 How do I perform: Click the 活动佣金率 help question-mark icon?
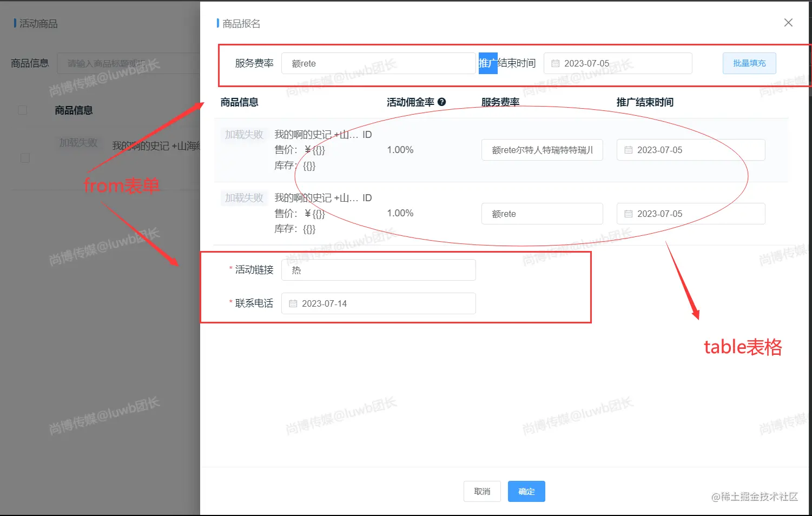click(x=441, y=102)
